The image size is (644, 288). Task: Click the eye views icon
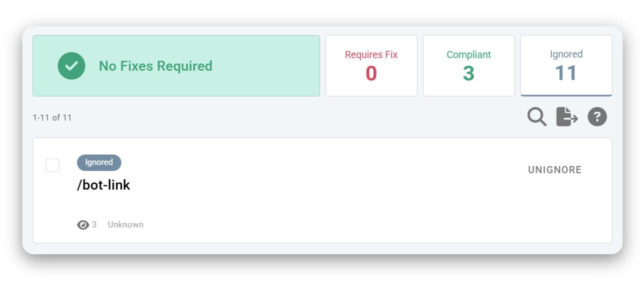[83, 225]
